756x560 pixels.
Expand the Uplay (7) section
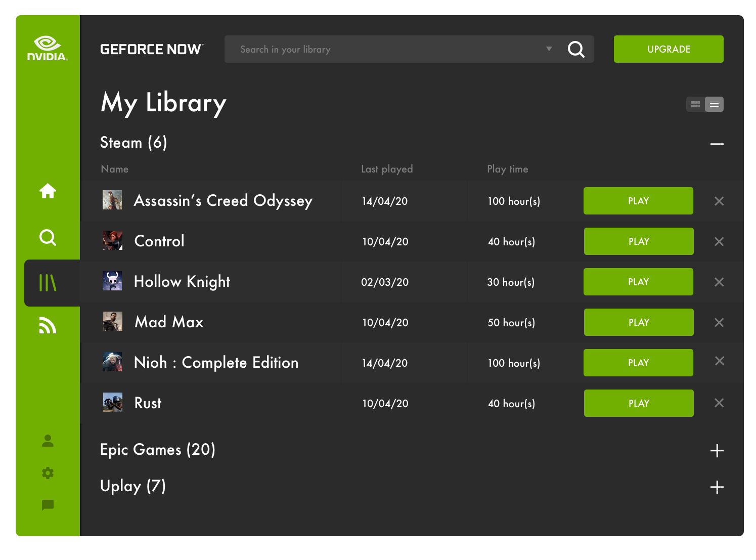pyautogui.click(x=717, y=487)
